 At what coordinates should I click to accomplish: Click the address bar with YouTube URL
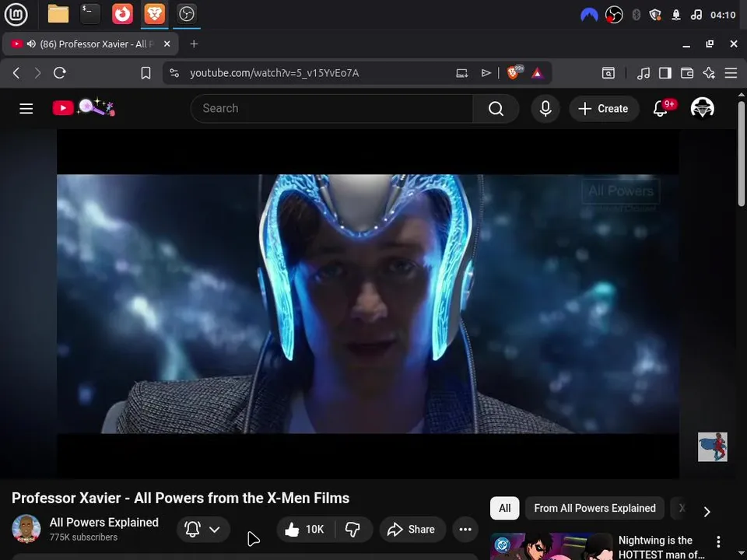click(x=275, y=73)
